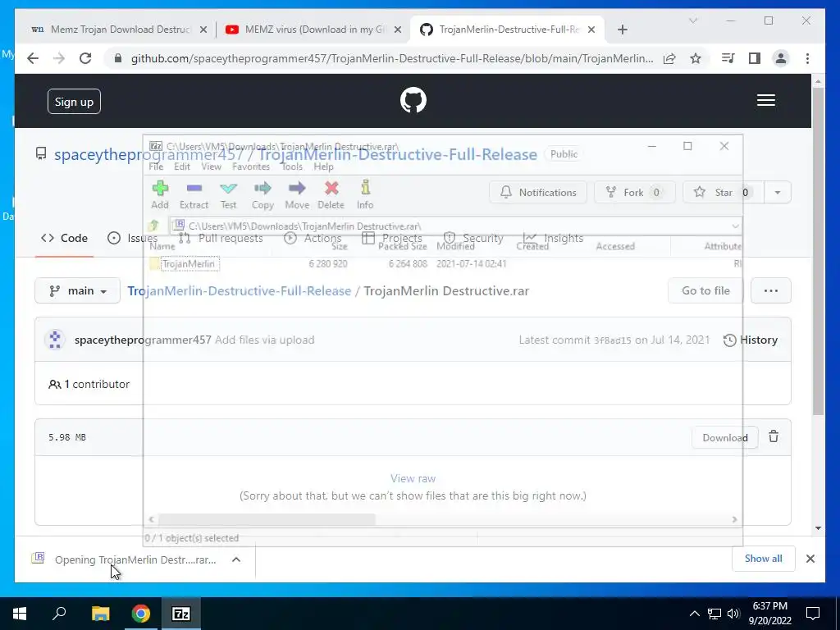The height and width of the screenshot is (630, 840).
Task: Open the main branch selector dropdown
Action: (x=78, y=291)
